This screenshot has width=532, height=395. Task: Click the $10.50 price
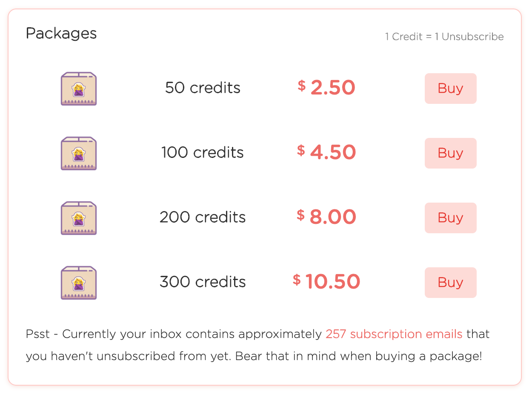click(x=326, y=282)
